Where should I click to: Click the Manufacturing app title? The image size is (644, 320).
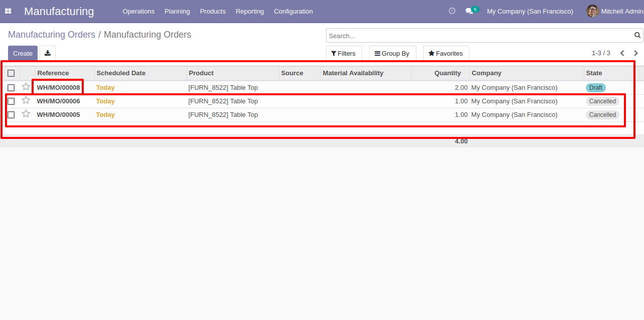coord(59,11)
